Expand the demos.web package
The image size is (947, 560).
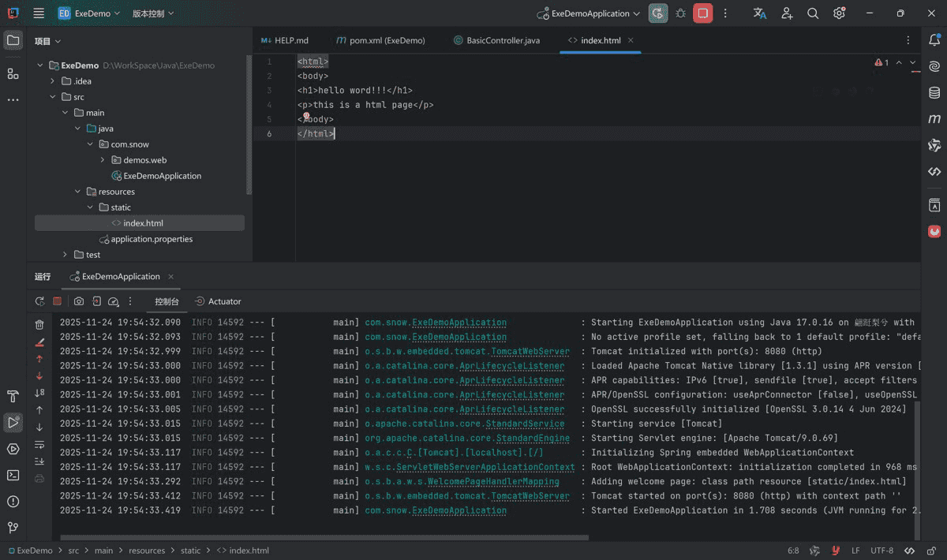(x=103, y=160)
